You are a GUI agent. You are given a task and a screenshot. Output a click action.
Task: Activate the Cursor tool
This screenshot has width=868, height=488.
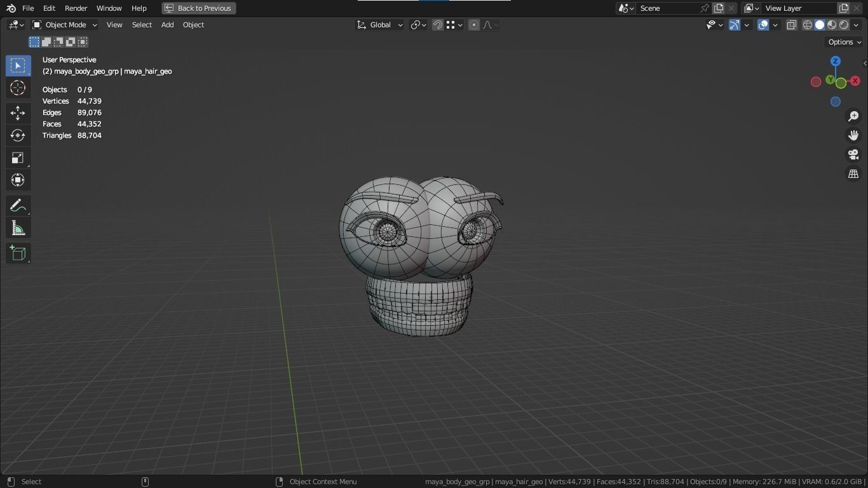[18, 88]
